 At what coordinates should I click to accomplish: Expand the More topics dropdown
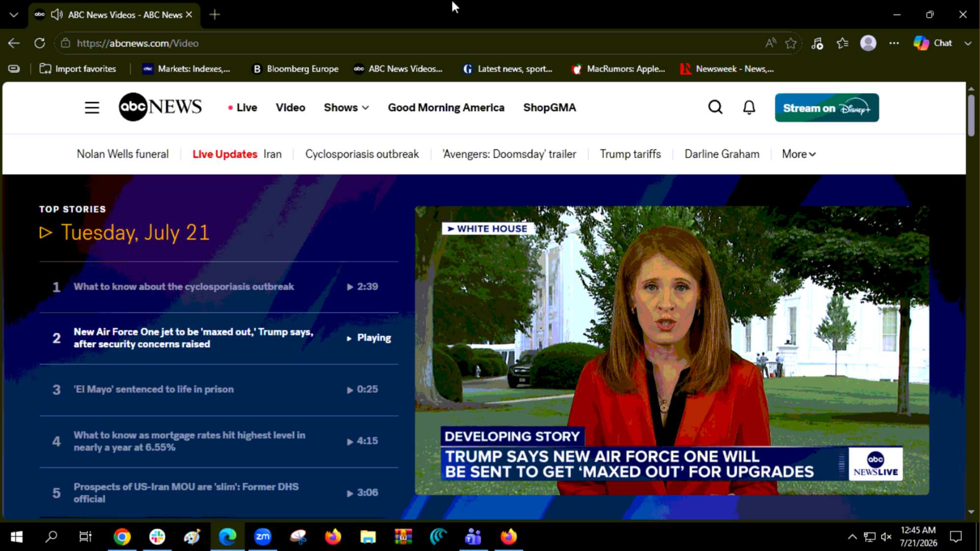[x=799, y=154]
